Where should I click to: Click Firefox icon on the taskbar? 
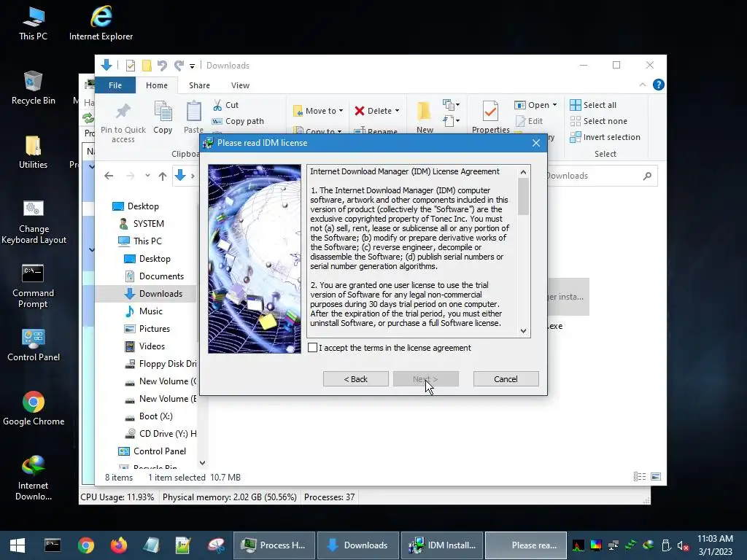[119, 545]
